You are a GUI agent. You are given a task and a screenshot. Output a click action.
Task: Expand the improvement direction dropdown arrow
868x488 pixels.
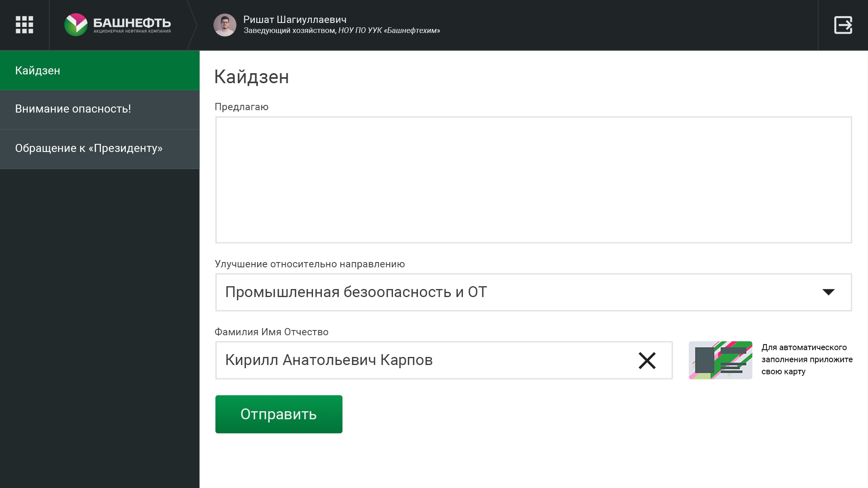(x=828, y=292)
